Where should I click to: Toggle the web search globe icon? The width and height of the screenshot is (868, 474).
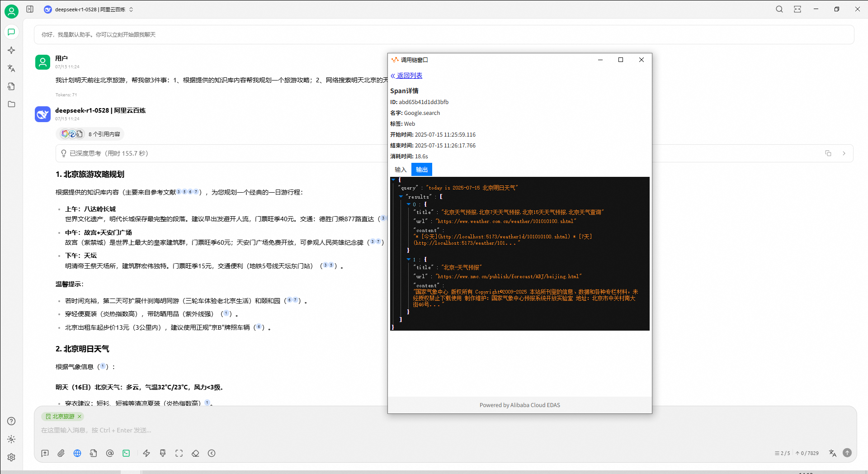coord(77,453)
